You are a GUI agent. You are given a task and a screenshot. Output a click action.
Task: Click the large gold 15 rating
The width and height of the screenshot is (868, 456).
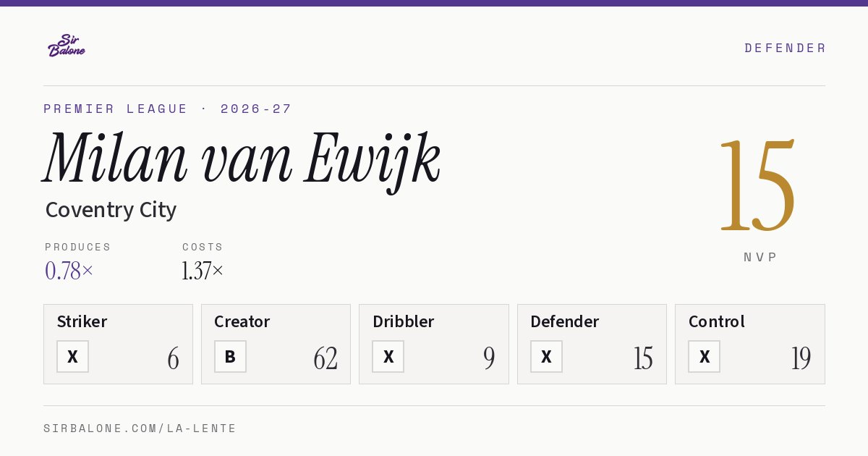point(758,185)
